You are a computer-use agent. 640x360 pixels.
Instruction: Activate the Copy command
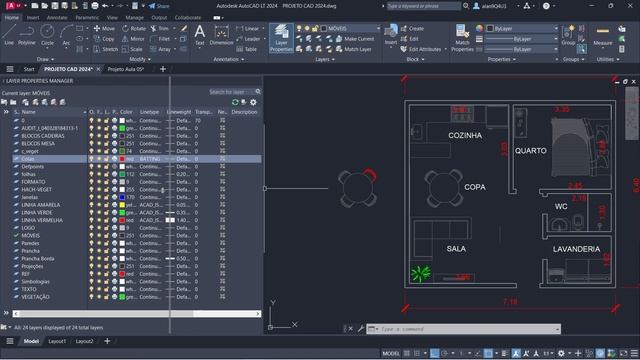[x=104, y=39]
